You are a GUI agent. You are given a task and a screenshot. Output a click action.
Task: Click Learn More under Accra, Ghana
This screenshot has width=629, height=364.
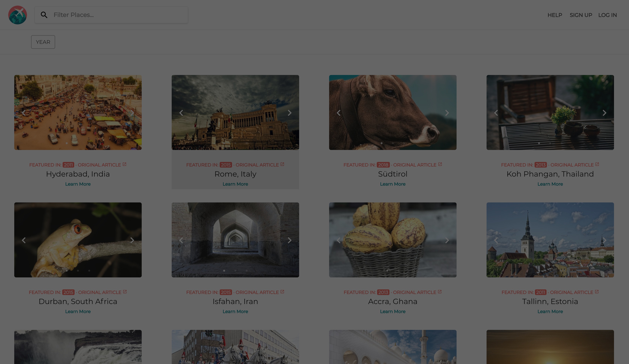tap(393, 311)
